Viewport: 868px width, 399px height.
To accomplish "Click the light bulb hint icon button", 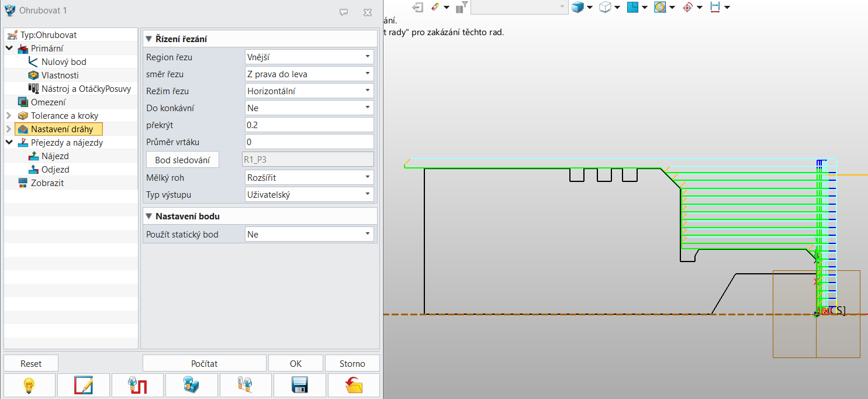I will point(29,386).
